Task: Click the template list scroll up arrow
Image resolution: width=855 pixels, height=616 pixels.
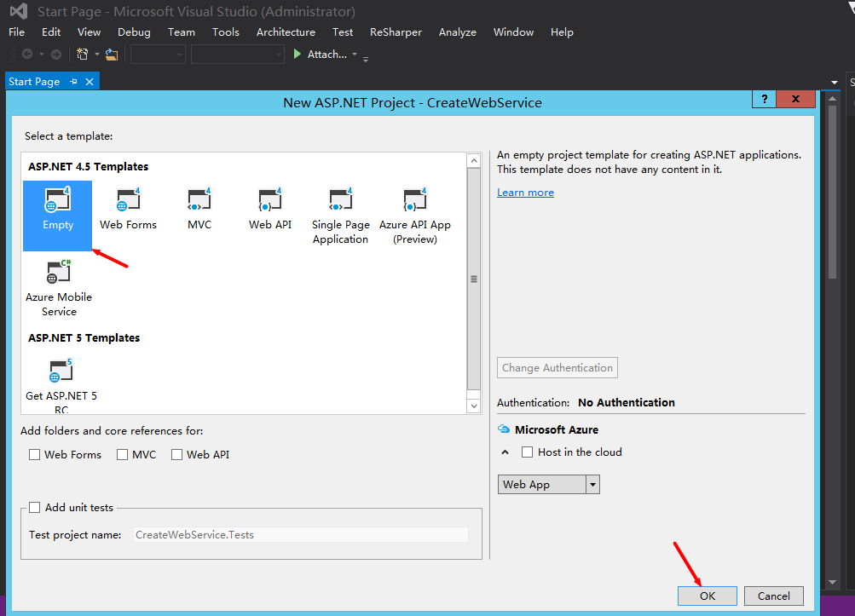Action: (474, 161)
